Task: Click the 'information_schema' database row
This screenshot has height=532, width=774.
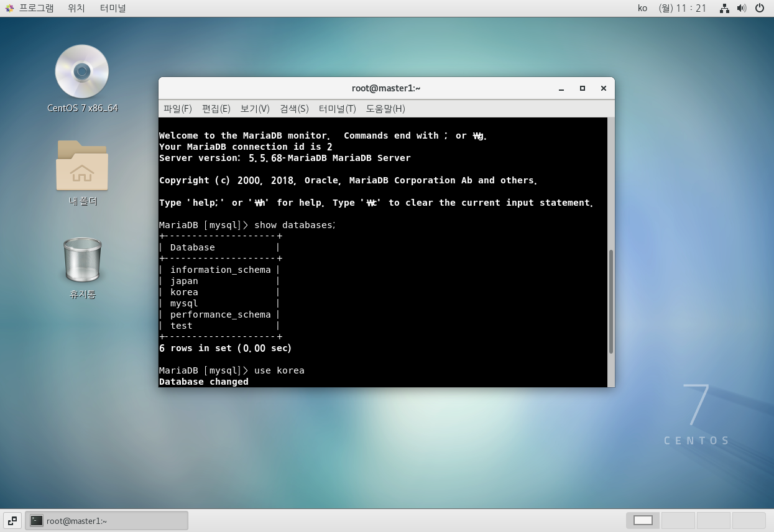Action: coord(219,270)
